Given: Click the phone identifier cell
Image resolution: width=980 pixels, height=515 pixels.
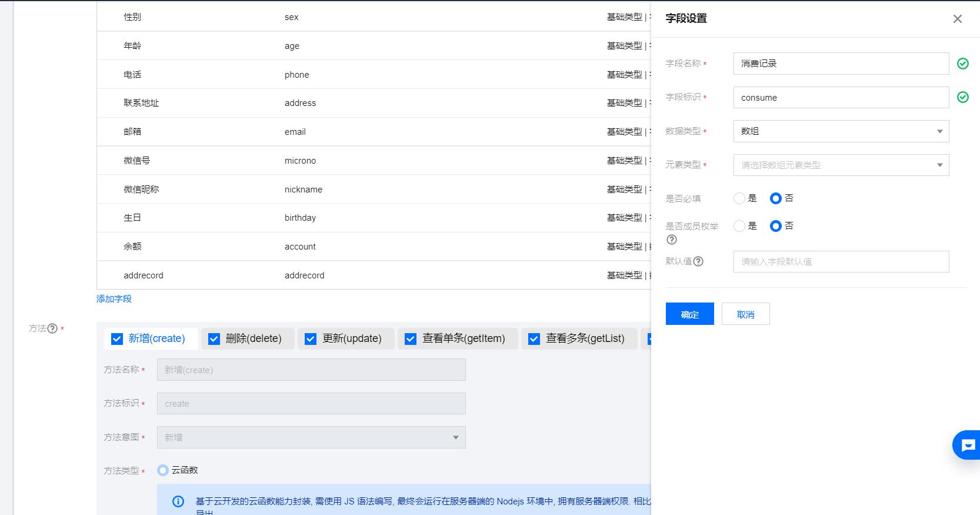Looking at the screenshot, I should click(296, 75).
